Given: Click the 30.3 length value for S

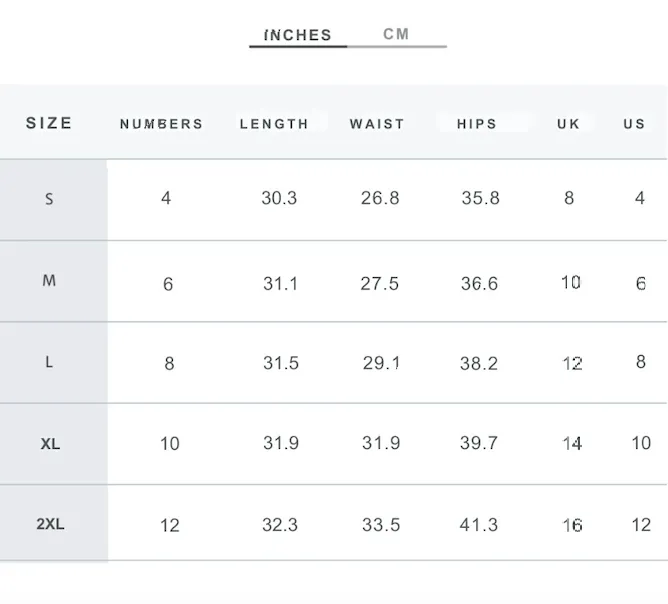Looking at the screenshot, I should pos(279,198).
